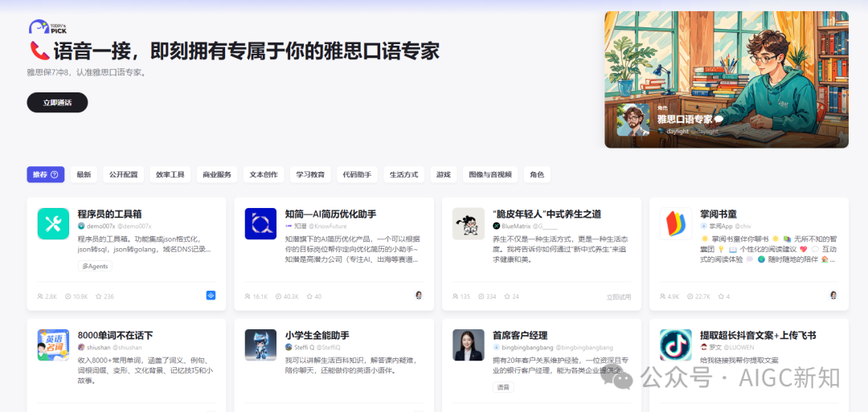Click the 知简 AI简历优化助手 blue logo icon
Viewport: 868px width, 412px height.
pos(260,223)
